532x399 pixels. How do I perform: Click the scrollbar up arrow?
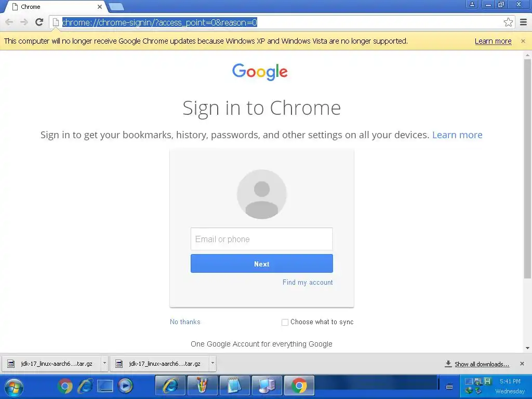[527, 55]
